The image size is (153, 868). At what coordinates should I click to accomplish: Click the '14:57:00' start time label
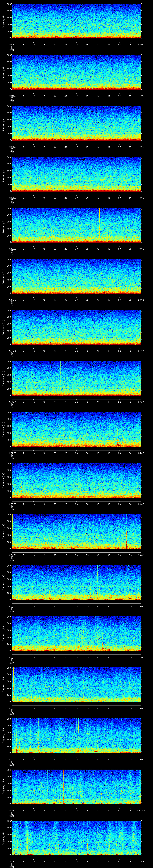(12, 708)
